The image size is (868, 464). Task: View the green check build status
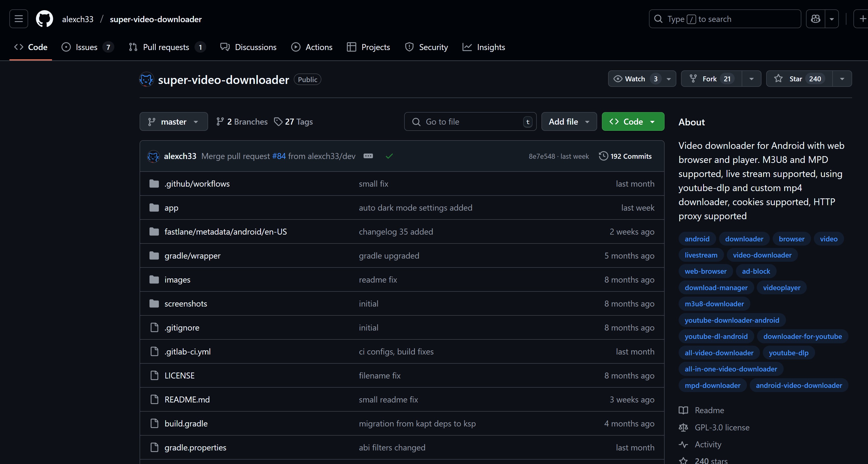click(x=389, y=156)
